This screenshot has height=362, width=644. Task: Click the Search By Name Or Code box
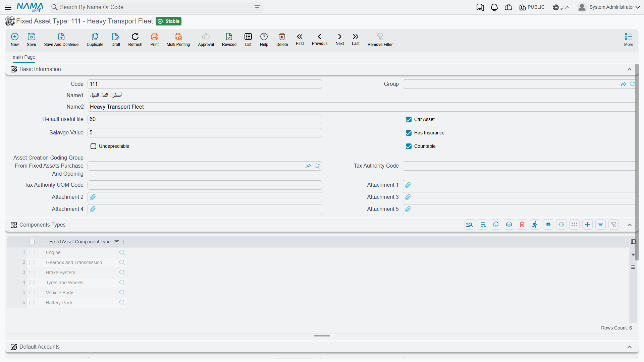pyautogui.click(x=156, y=7)
